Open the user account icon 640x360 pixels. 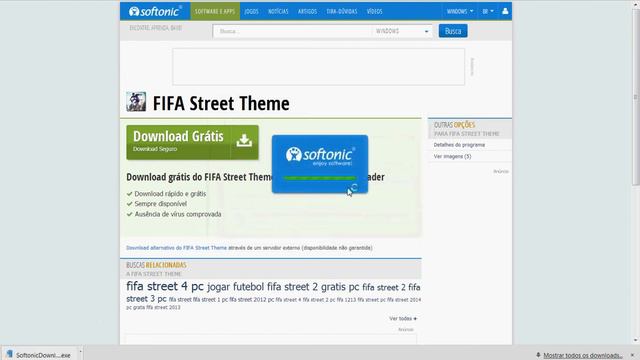pyautogui.click(x=505, y=11)
